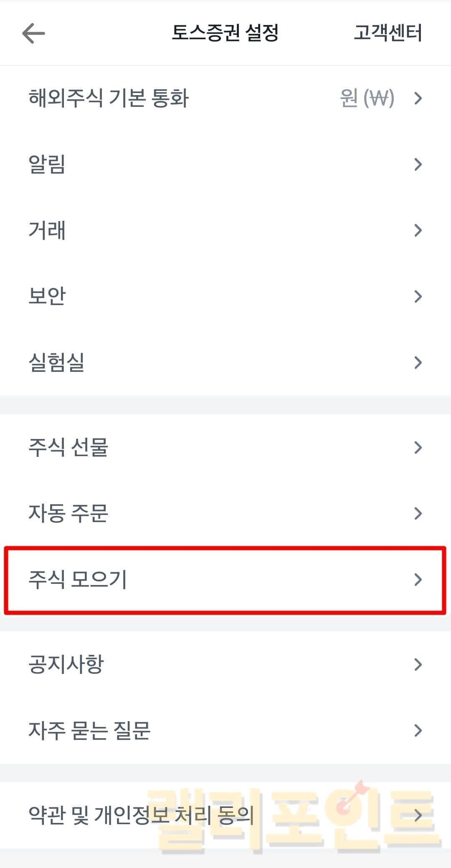451x868 pixels.
Task: Open 약관 및 개인정보 처리 동의
Action: pos(141,815)
